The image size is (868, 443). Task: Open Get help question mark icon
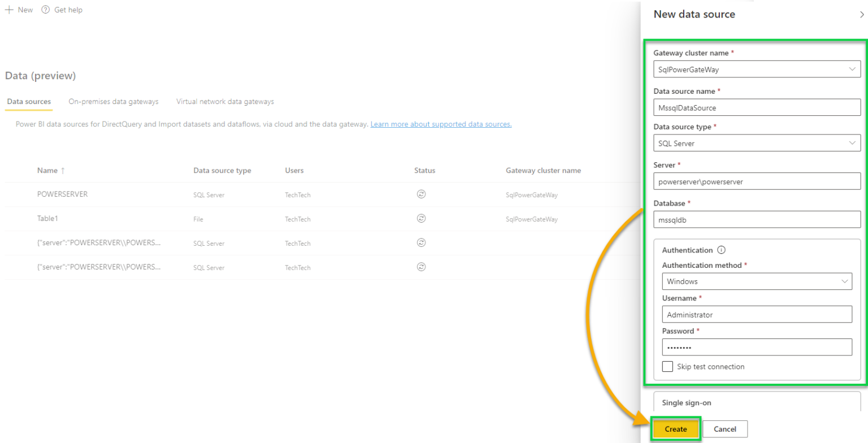(46, 10)
